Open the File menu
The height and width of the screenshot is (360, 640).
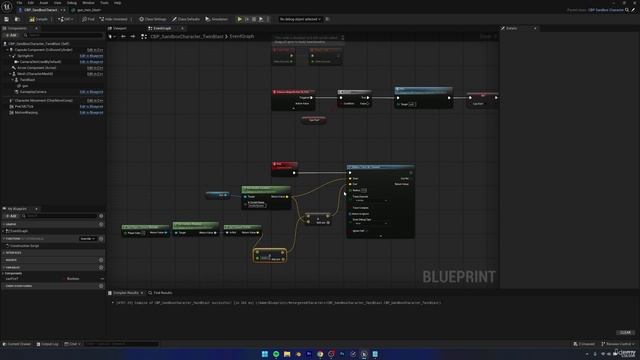point(19,3)
